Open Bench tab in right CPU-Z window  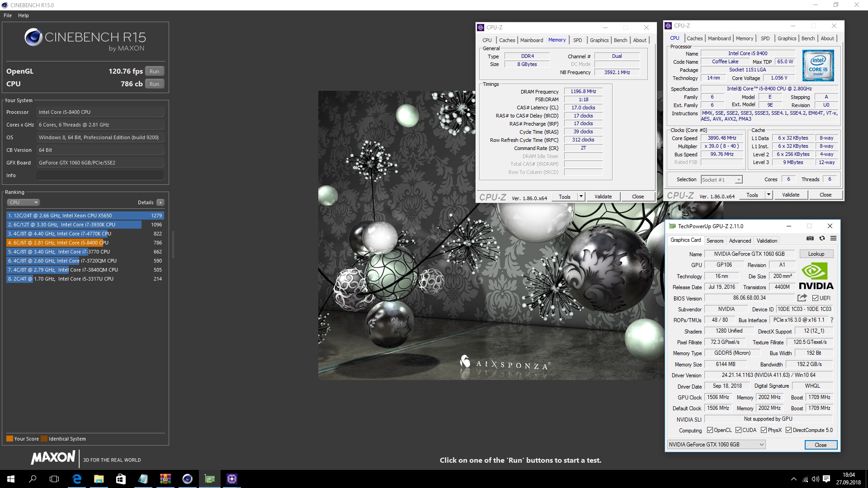tap(808, 38)
